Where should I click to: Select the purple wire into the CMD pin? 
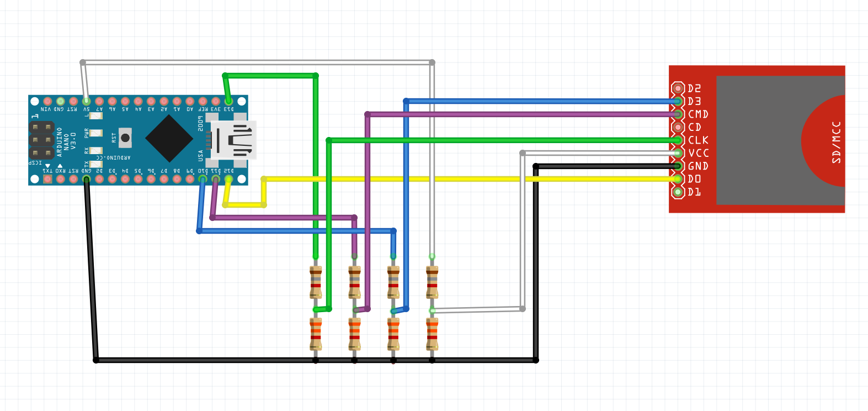(x=521, y=114)
